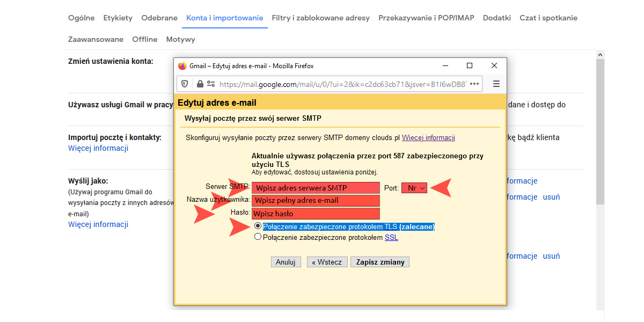
Task: Click 'Wysyłaj pocztę przez swój serwer SMTP' text
Action: (253, 118)
